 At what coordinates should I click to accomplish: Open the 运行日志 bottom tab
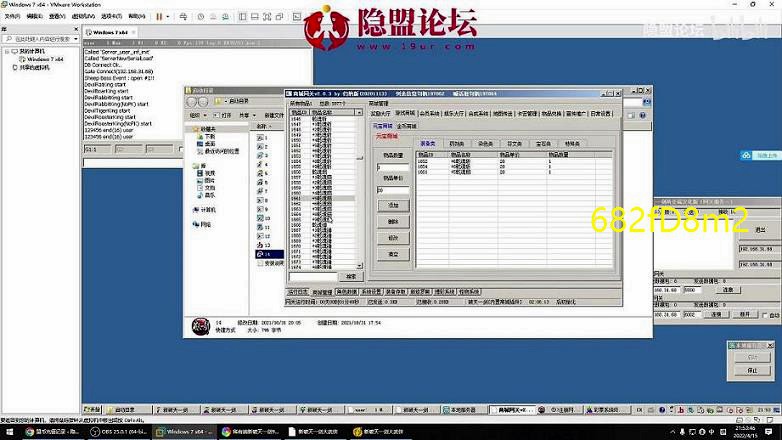298,292
